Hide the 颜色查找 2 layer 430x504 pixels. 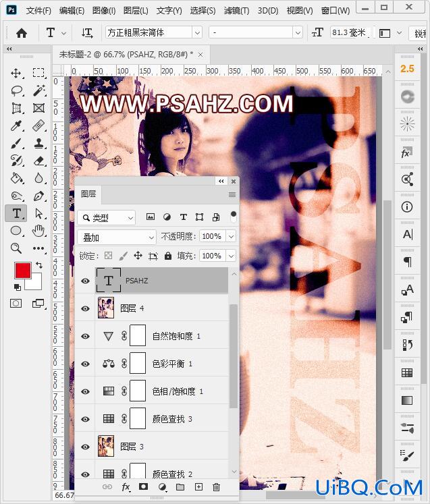85,474
